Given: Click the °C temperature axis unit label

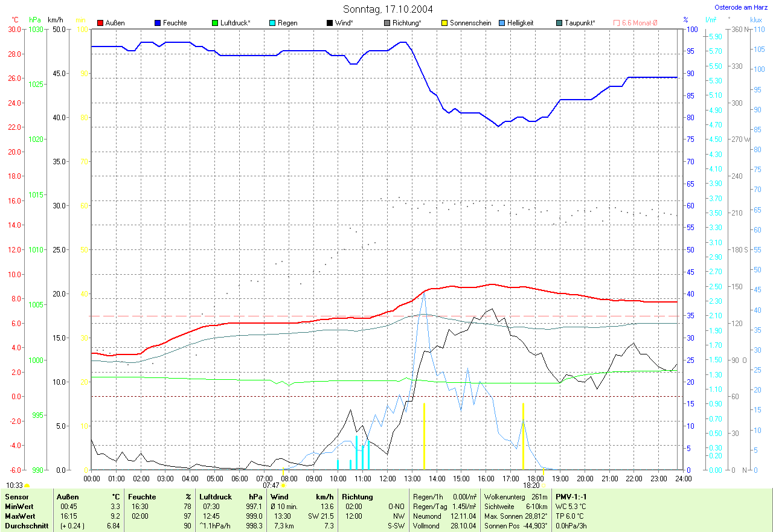Looking at the screenshot, I should click(x=15, y=20).
